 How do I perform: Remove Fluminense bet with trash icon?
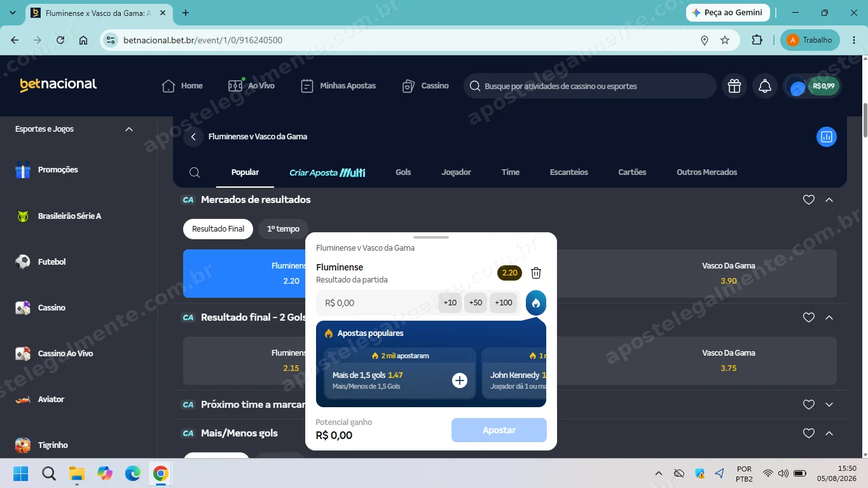click(536, 273)
